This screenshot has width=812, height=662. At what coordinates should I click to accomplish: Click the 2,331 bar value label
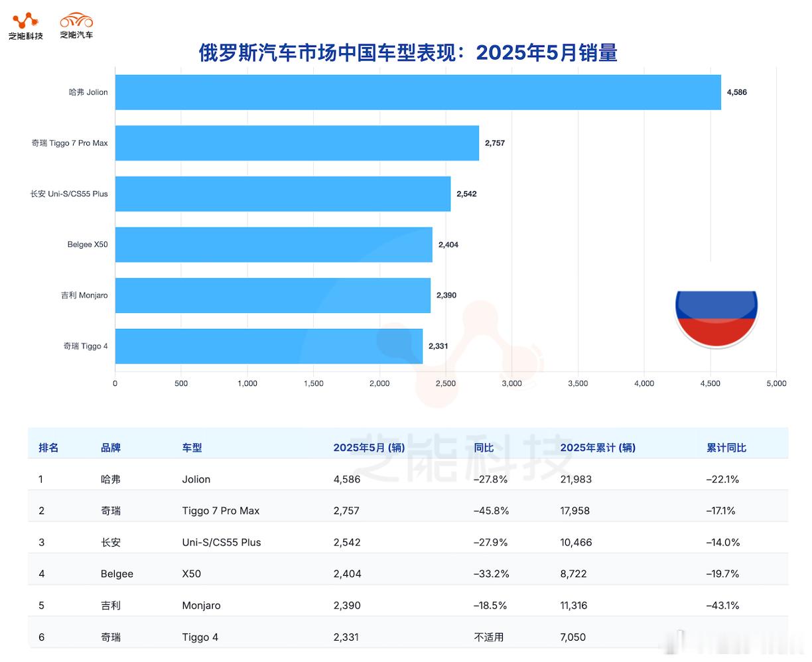[x=438, y=346]
